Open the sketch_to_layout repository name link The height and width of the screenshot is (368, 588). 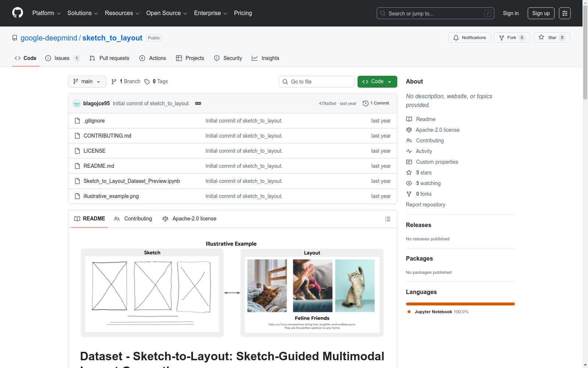pyautogui.click(x=112, y=38)
